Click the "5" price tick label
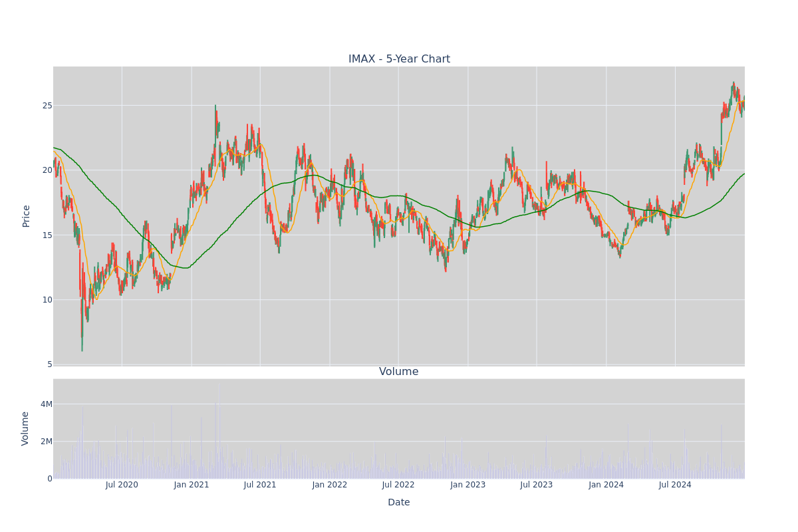 coord(50,364)
